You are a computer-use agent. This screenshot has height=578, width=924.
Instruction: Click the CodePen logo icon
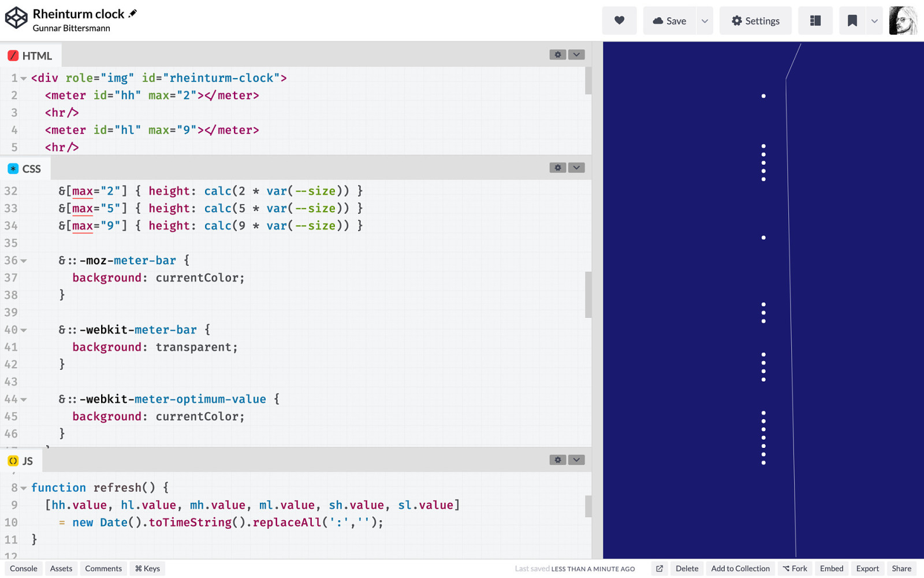pyautogui.click(x=16, y=17)
